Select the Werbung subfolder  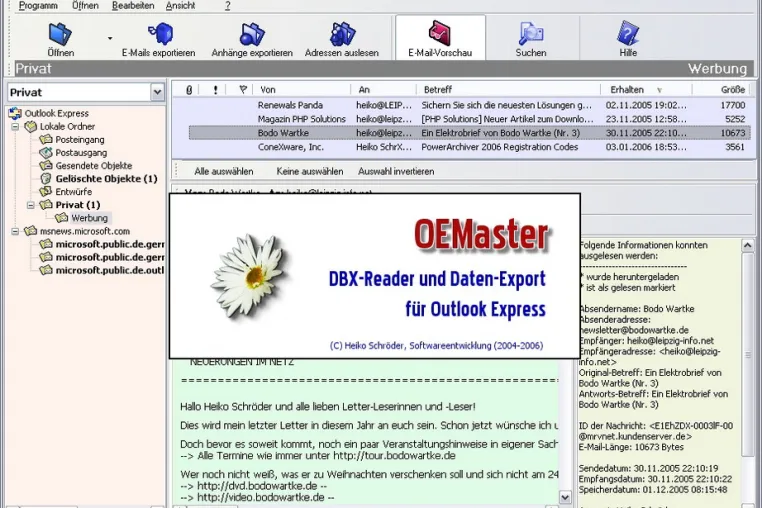[x=89, y=218]
